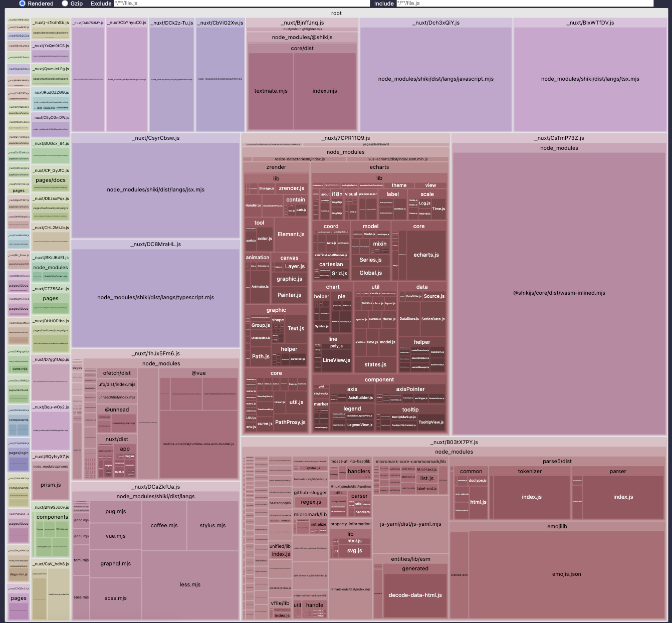The width and height of the screenshot is (672, 623).
Task: Select the stylus.mjs language block
Action: (212, 525)
